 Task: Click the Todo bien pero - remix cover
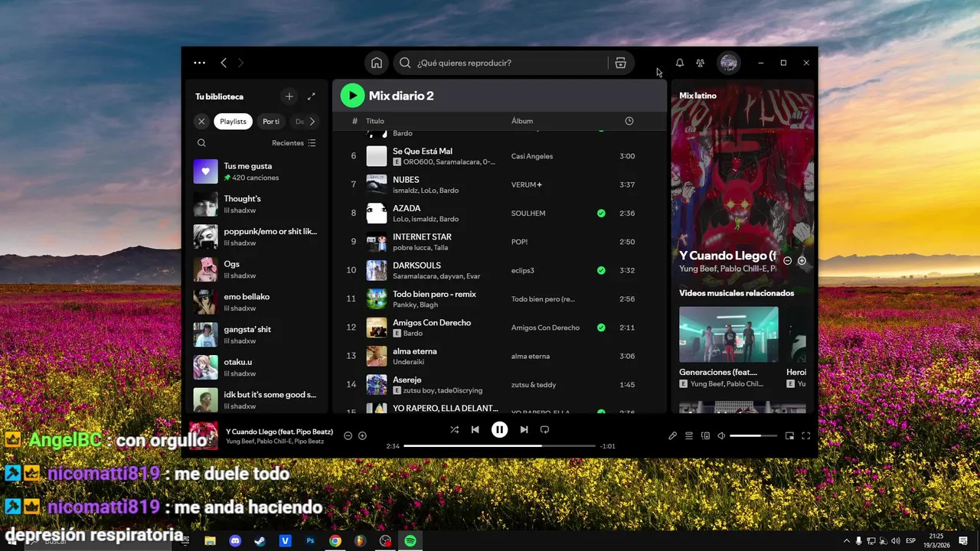coord(377,298)
